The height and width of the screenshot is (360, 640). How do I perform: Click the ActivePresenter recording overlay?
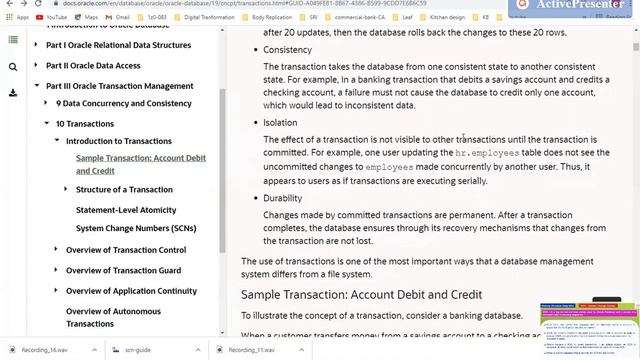click(x=571, y=8)
